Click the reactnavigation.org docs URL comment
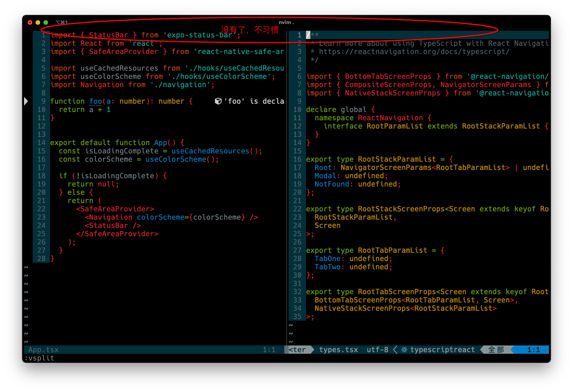 (x=414, y=52)
